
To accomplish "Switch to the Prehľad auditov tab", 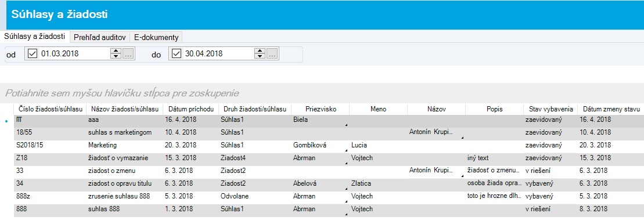I will (x=100, y=37).
